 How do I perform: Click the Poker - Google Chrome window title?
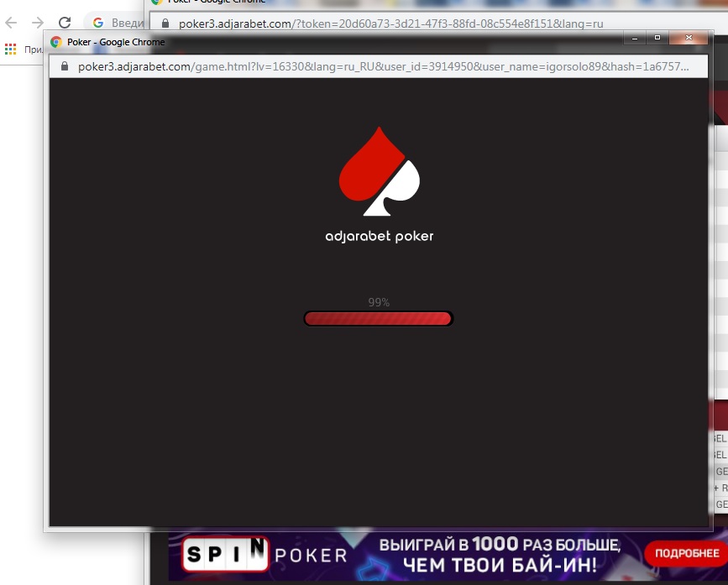click(116, 42)
